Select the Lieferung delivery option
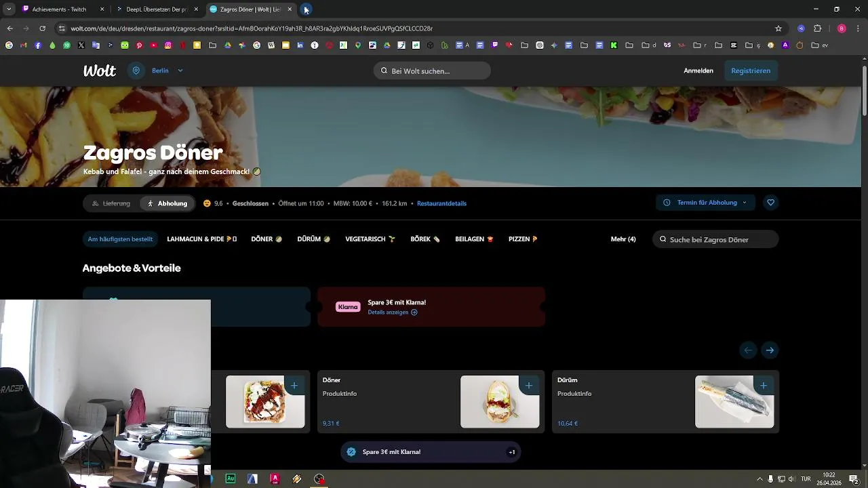The image size is (868, 488). coord(111,203)
